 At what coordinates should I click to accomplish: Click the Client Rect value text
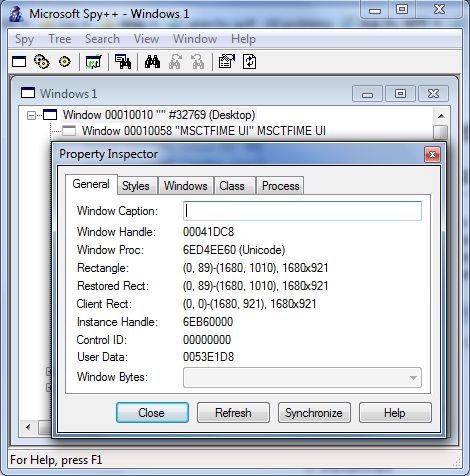point(250,304)
